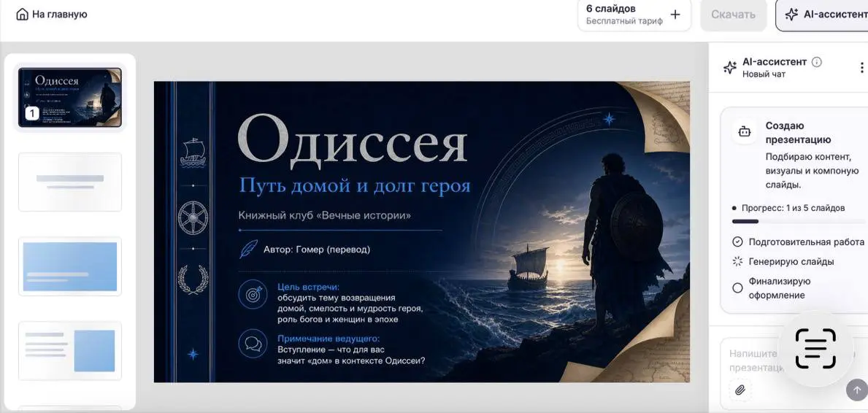Click the ship icon in slide sidebar
Screen dimensions: 868x413
click(x=193, y=153)
